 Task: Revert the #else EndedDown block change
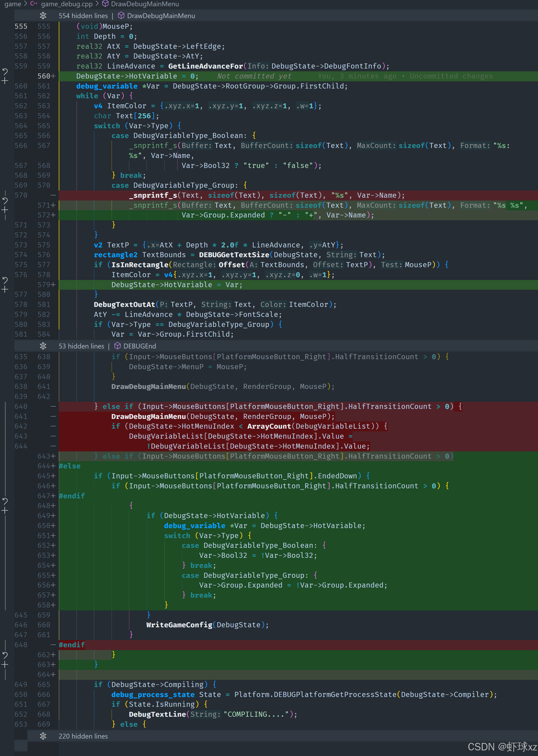[5, 501]
